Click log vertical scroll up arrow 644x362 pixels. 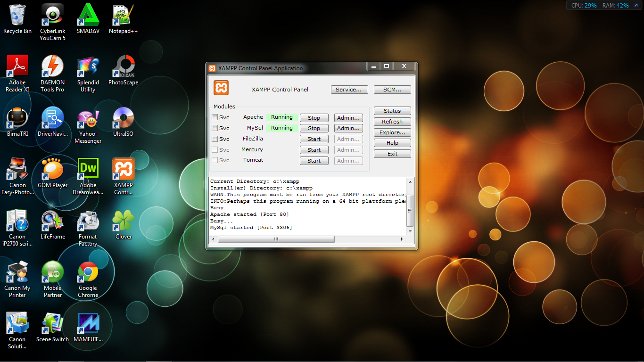410,181
